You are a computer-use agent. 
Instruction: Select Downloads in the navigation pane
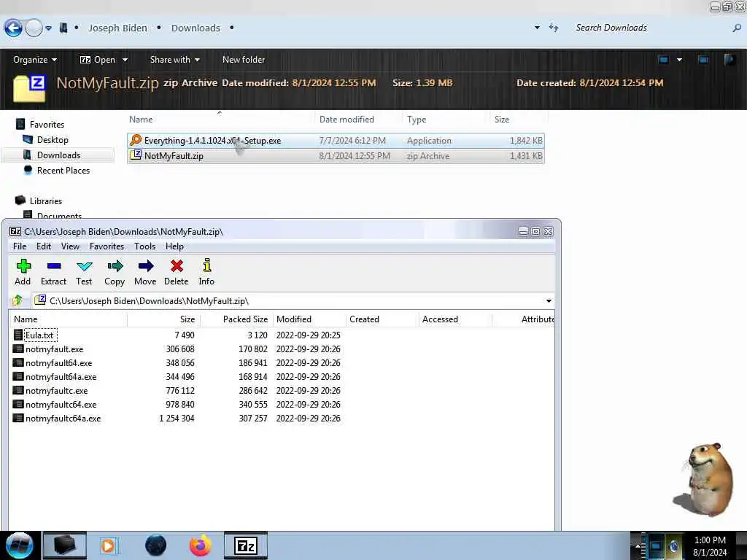(x=58, y=155)
